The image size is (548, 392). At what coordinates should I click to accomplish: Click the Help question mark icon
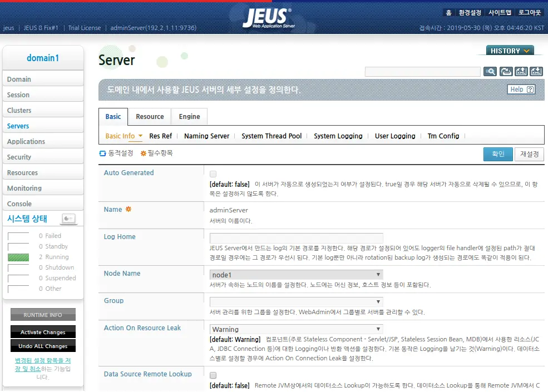pos(530,90)
